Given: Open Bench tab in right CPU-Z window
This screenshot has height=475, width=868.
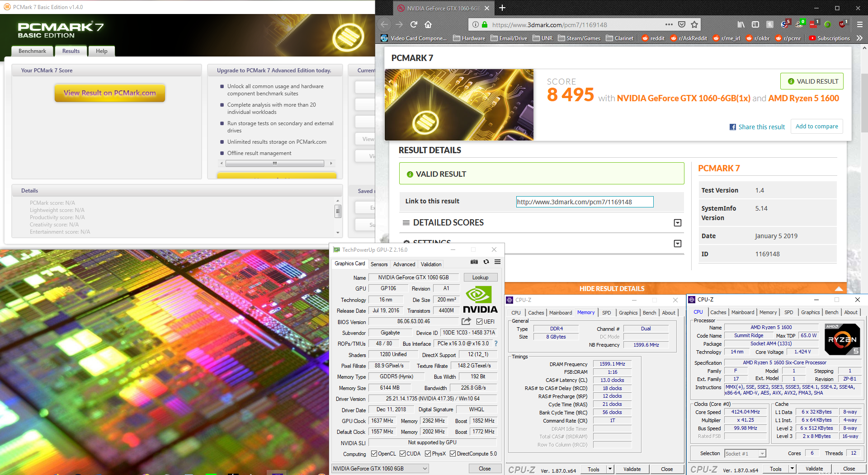Looking at the screenshot, I should click(831, 312).
